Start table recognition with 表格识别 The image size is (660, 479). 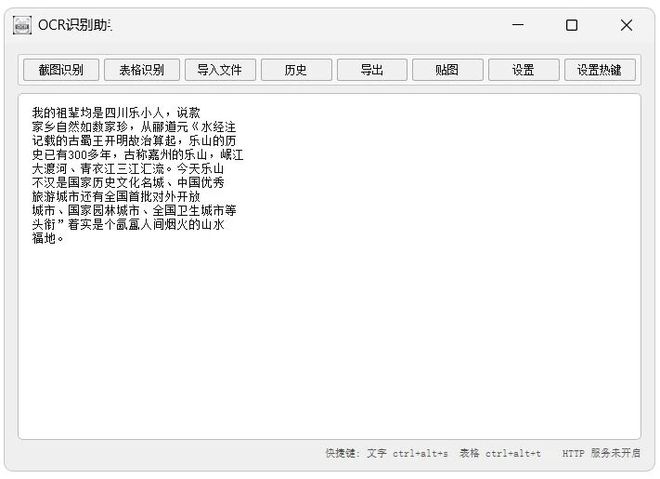pyautogui.click(x=142, y=70)
